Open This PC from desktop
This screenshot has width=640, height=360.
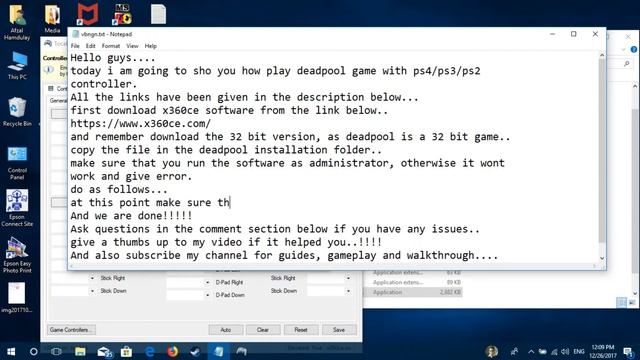(x=17, y=65)
